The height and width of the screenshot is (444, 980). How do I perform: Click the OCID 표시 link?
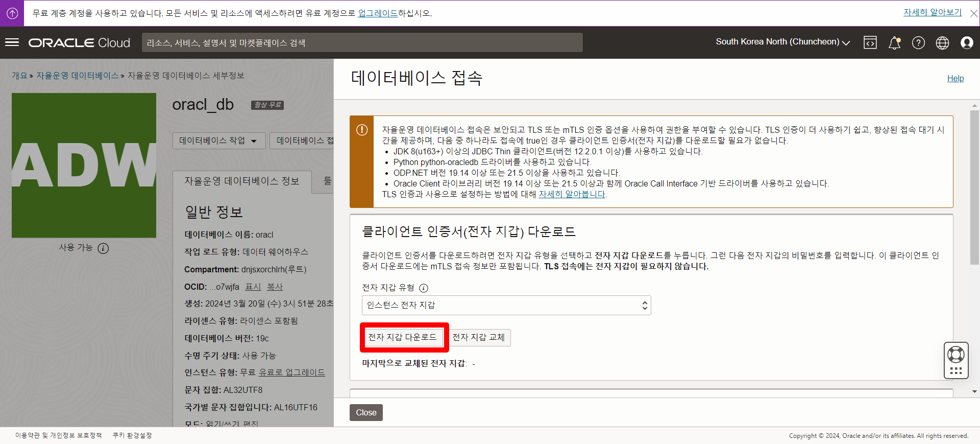[x=253, y=287]
